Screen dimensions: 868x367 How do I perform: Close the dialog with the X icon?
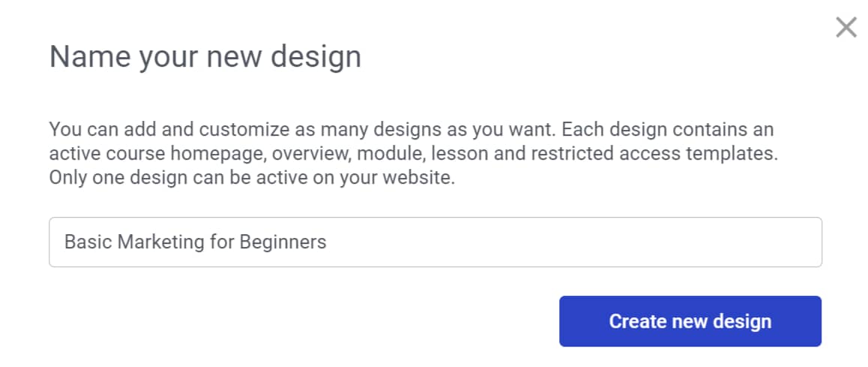point(846,27)
